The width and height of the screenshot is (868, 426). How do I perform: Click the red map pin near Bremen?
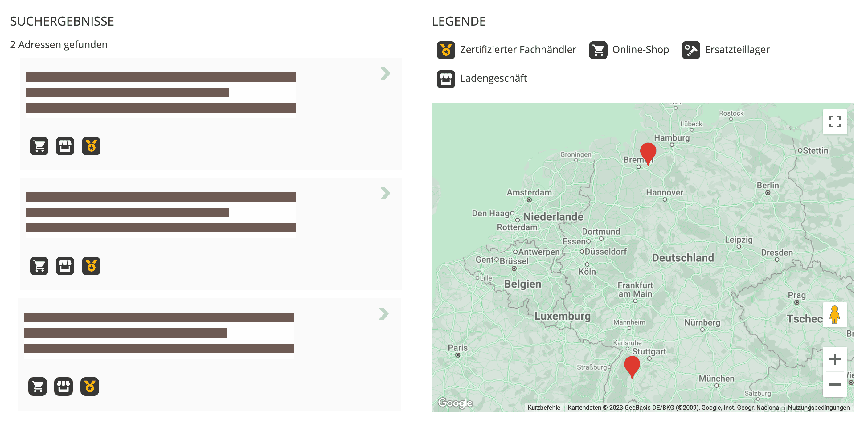[648, 152]
